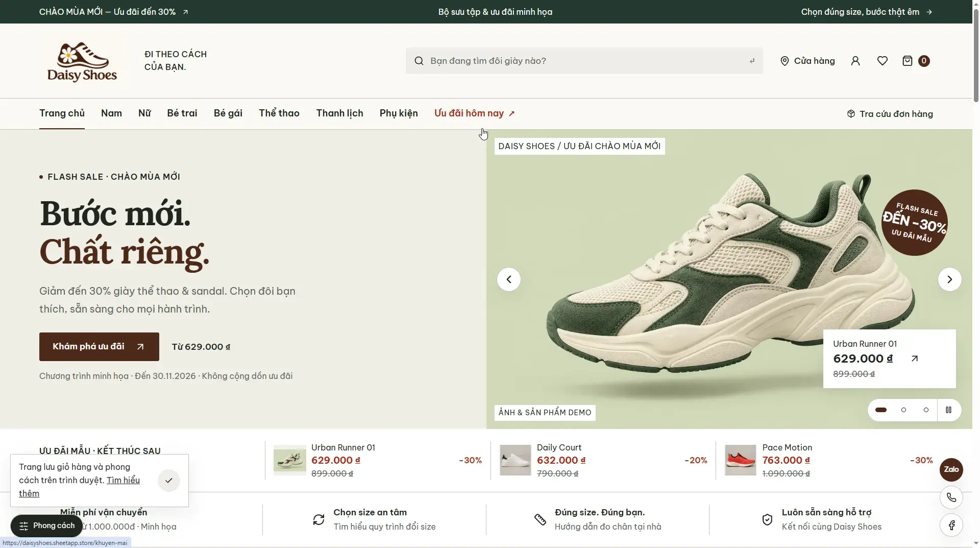Open the wishlist heart icon
Screen dimensions: 980x548
pyautogui.click(x=883, y=61)
